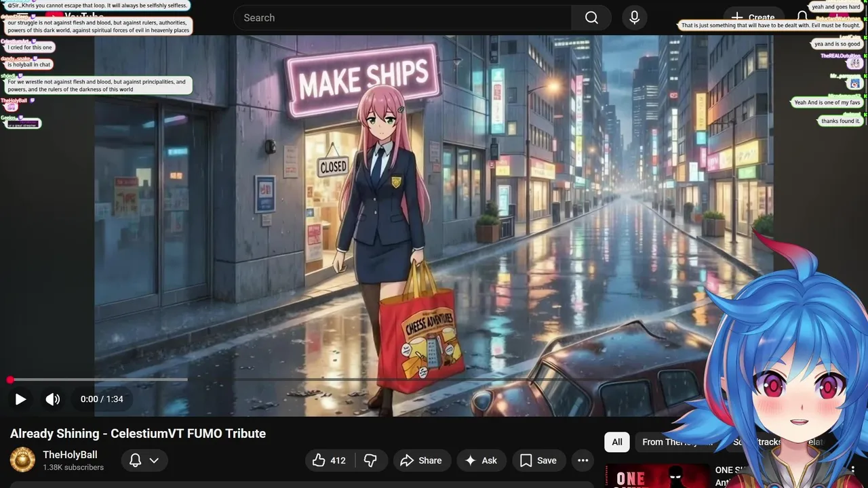Viewport: 868px width, 488px height.
Task: Click the title Already Shining - CelestiumVT FUMO Tribute
Action: tap(138, 434)
